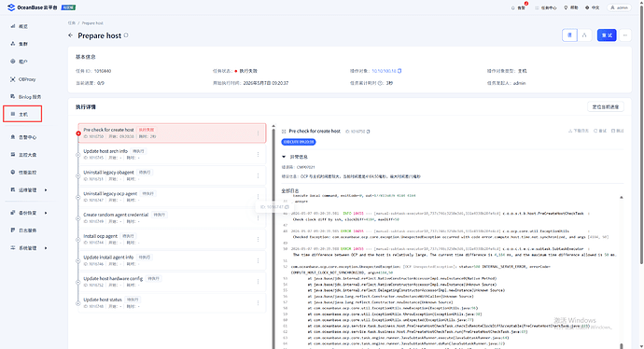Viewport: 644px width, 349px height.
Task: Select the Pre check for create host subtask
Action: click(x=172, y=133)
